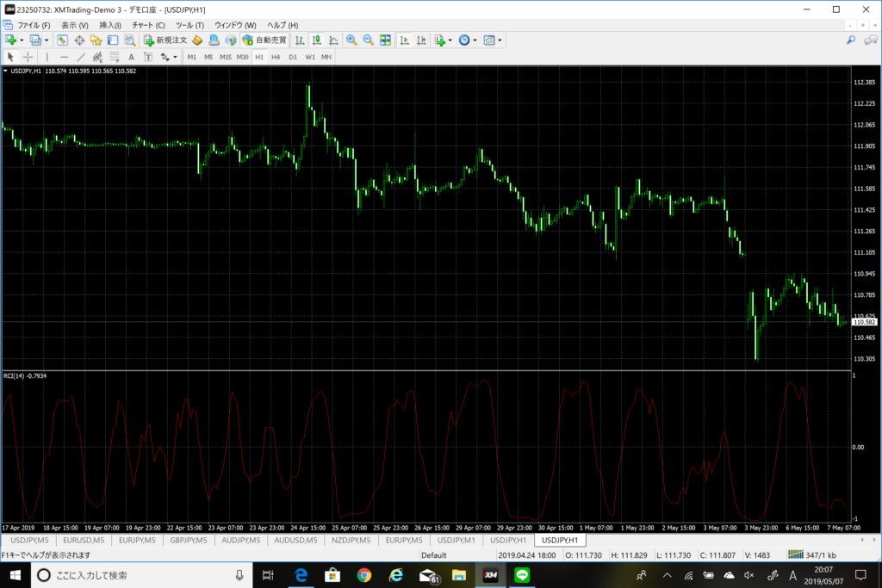The height and width of the screenshot is (588, 882).
Task: Switch chart to line chart mode
Action: click(333, 40)
